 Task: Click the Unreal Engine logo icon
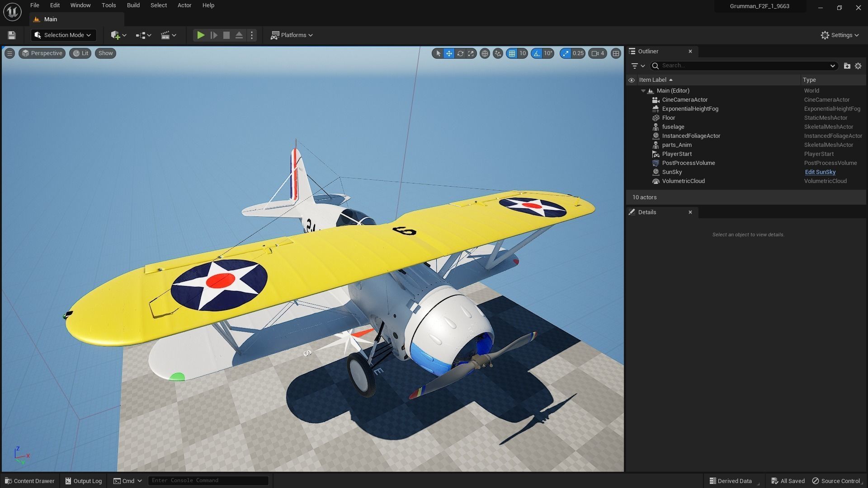(x=12, y=12)
